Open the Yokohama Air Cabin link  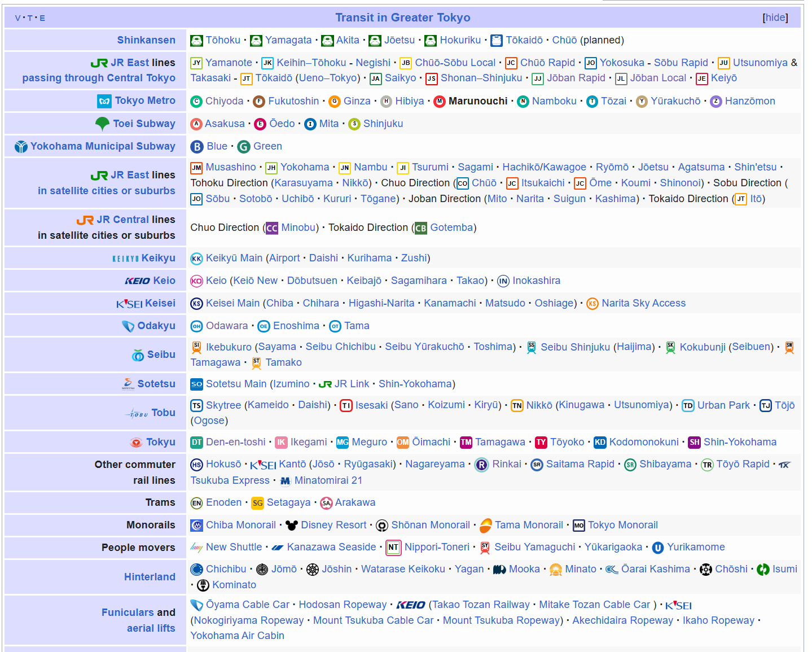[x=238, y=636]
